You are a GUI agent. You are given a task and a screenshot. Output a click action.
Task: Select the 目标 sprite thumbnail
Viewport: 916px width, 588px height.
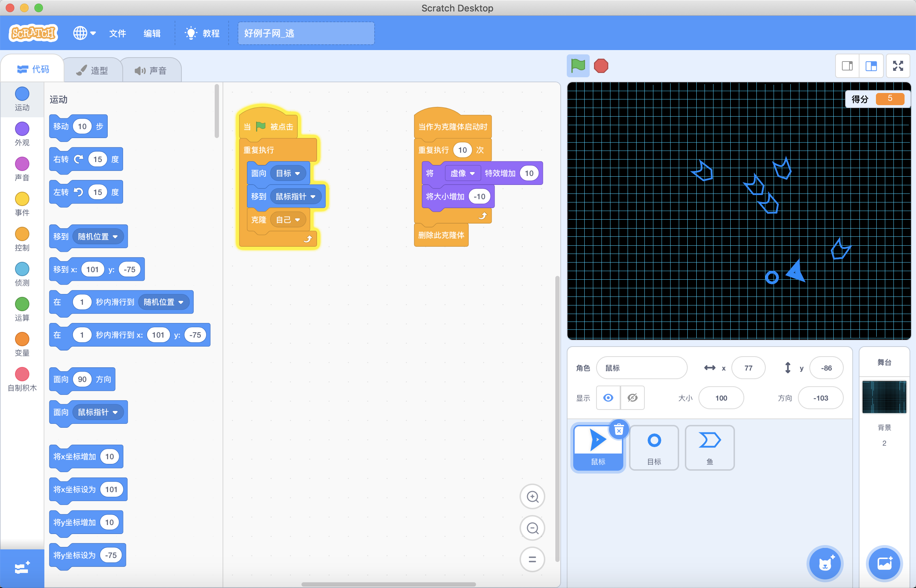point(654,447)
